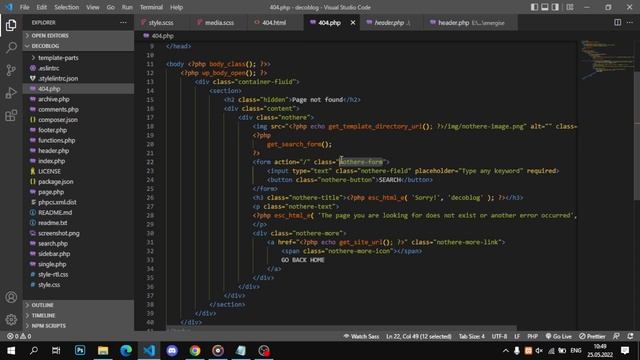640x360 pixels.
Task: Open notifications bell in status bar
Action: tap(631, 336)
